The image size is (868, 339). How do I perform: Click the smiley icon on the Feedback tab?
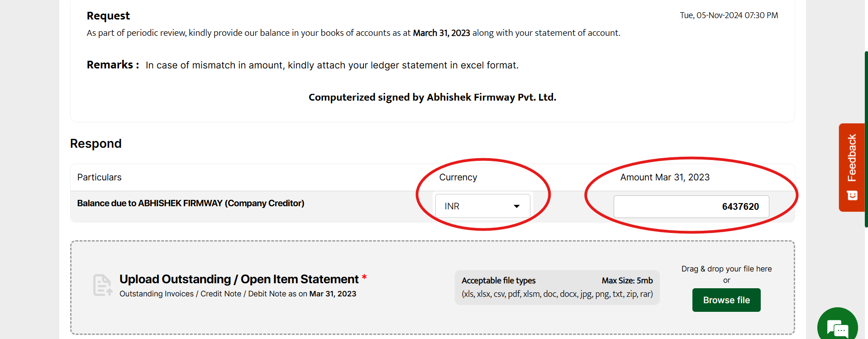coord(852,195)
